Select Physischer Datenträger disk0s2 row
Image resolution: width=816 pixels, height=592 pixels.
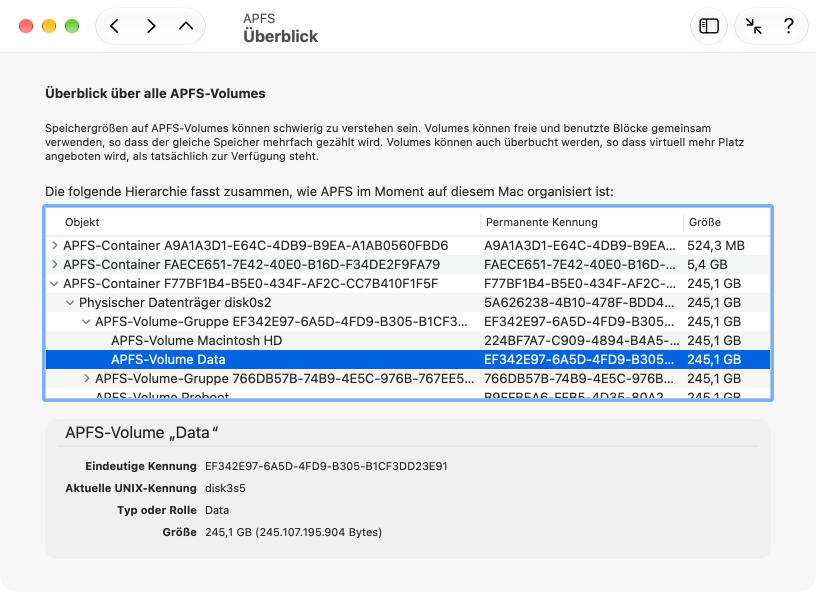(408, 303)
